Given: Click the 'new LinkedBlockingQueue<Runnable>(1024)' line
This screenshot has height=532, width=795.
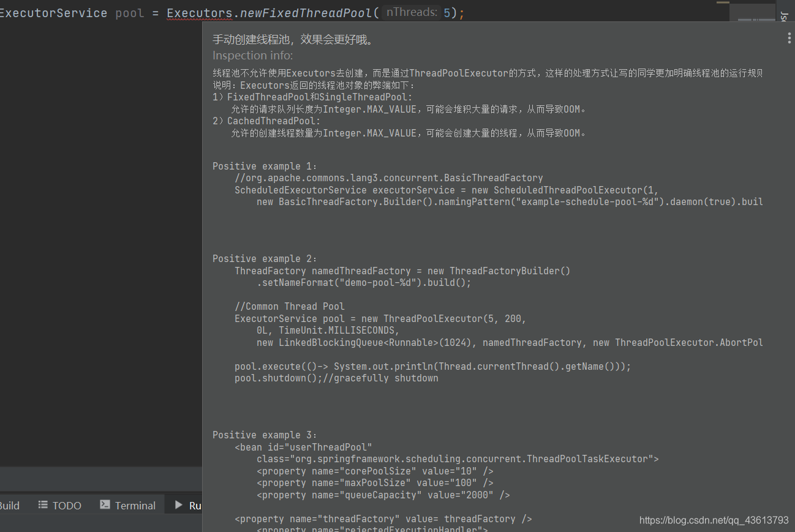Looking at the screenshot, I should click(x=510, y=342).
